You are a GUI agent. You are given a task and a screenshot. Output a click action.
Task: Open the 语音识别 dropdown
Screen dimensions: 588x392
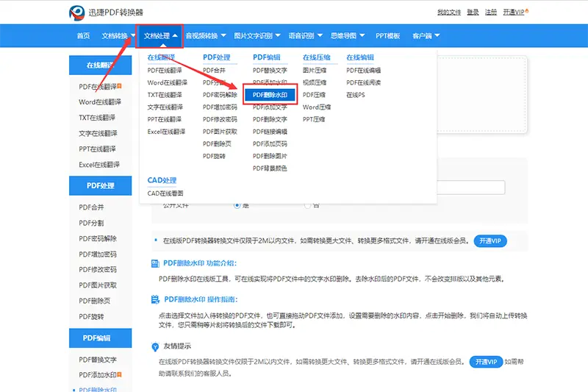click(x=305, y=35)
